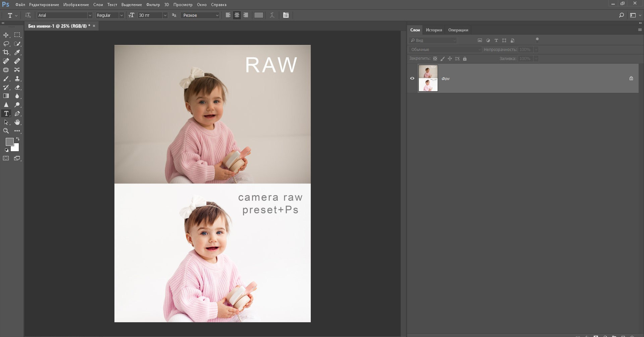Toggle the character and paragraph panels button

point(286,15)
